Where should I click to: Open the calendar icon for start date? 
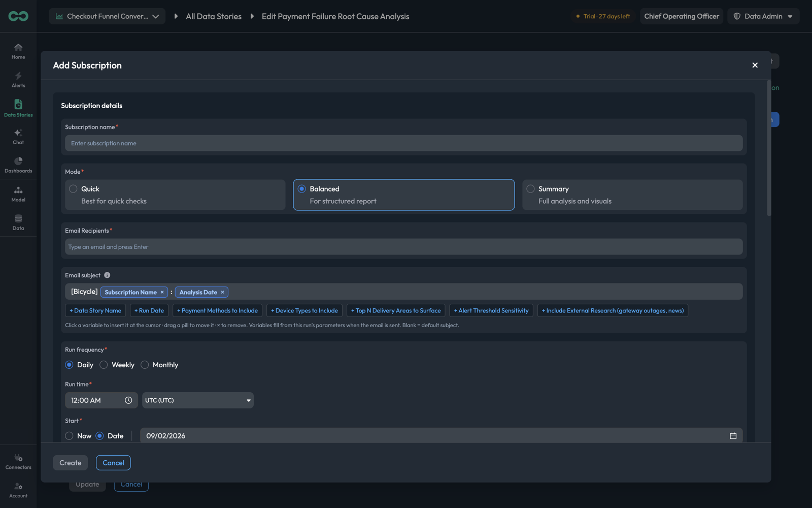733,436
